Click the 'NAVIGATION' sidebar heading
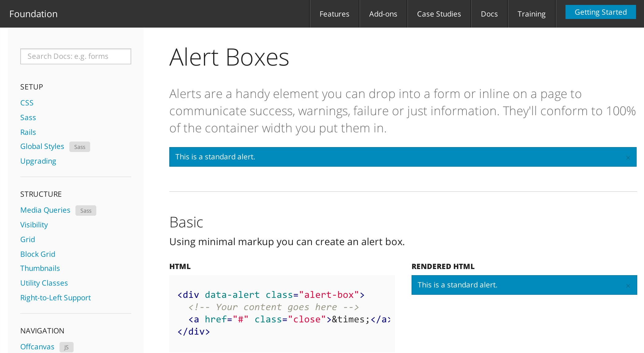The width and height of the screenshot is (644, 353). 42,331
